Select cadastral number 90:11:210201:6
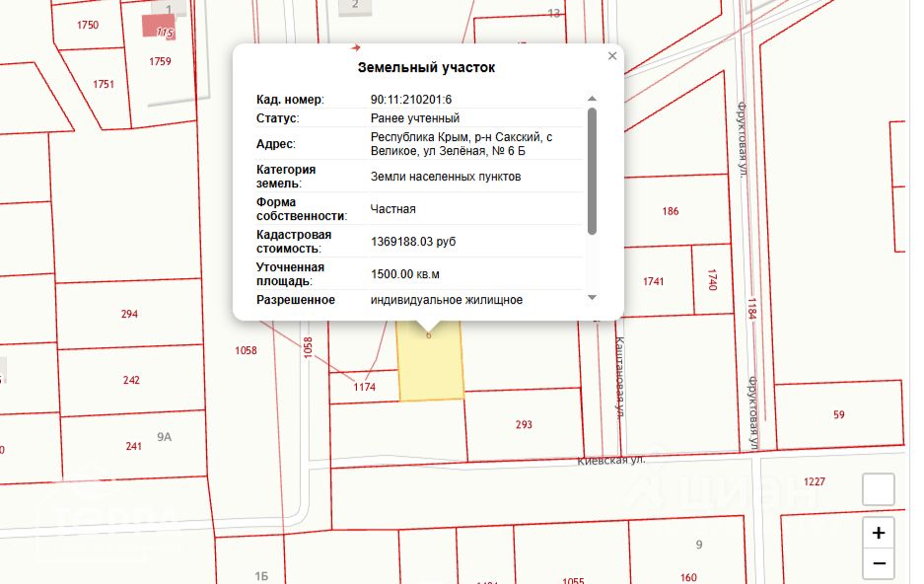This screenshot has height=584, width=924. coord(411,100)
